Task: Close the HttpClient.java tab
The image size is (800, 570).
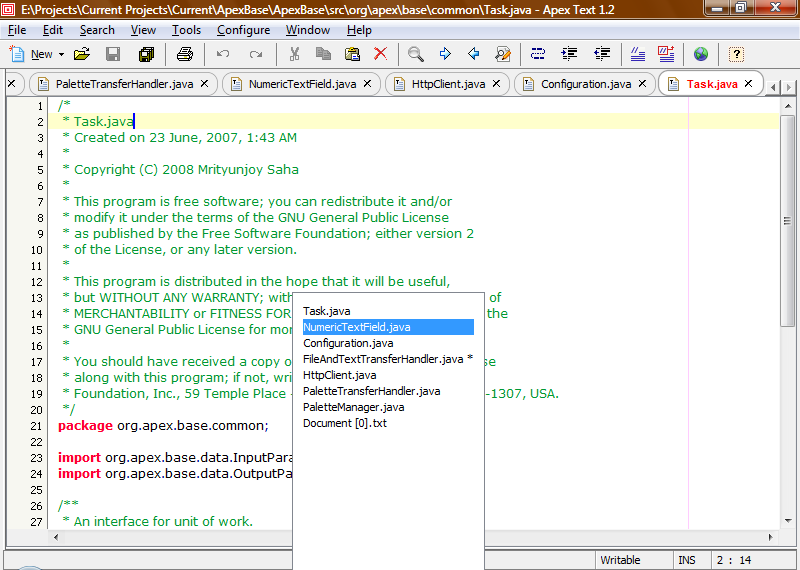Action: [496, 84]
